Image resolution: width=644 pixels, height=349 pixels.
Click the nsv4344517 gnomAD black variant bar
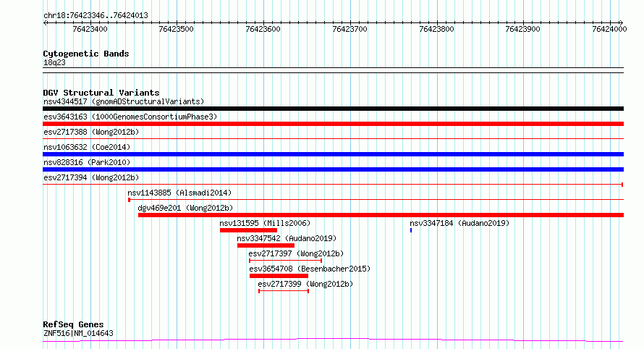333,109
